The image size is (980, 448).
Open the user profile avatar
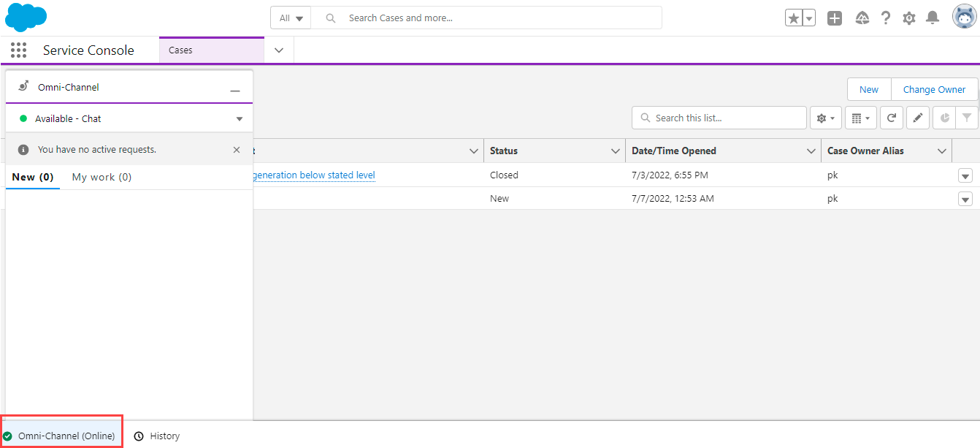click(x=964, y=17)
